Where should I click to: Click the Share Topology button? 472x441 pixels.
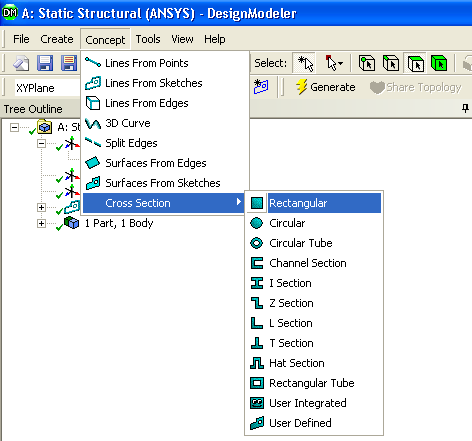(x=416, y=87)
